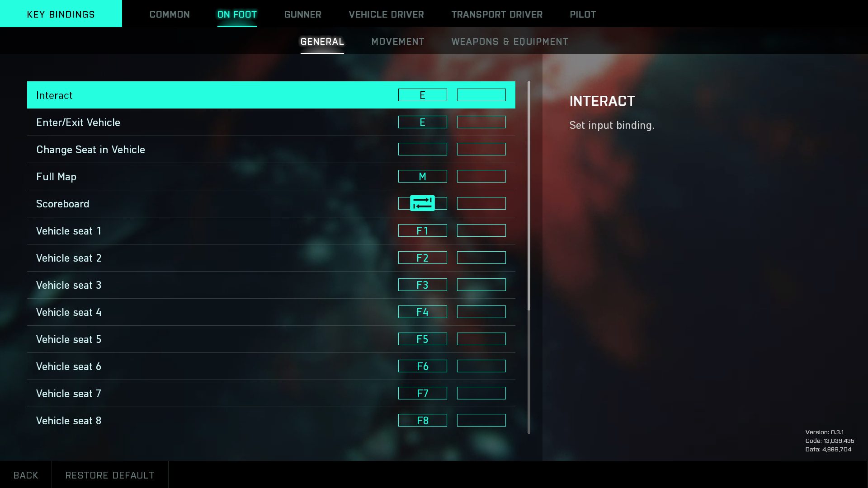Click the Interact primary key binding field
868x488 pixels.
(422, 95)
